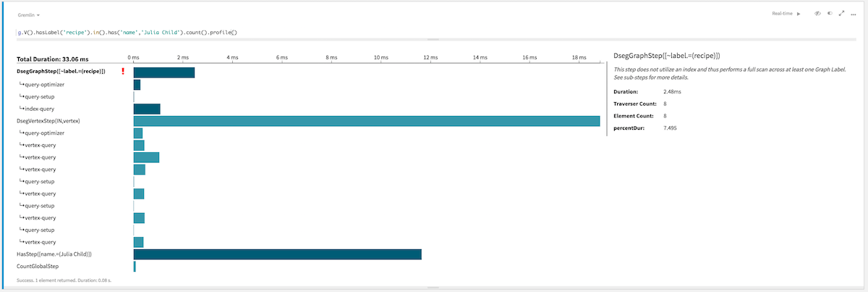
Task: Click the DsegGraphStep duration bar
Action: tap(163, 72)
